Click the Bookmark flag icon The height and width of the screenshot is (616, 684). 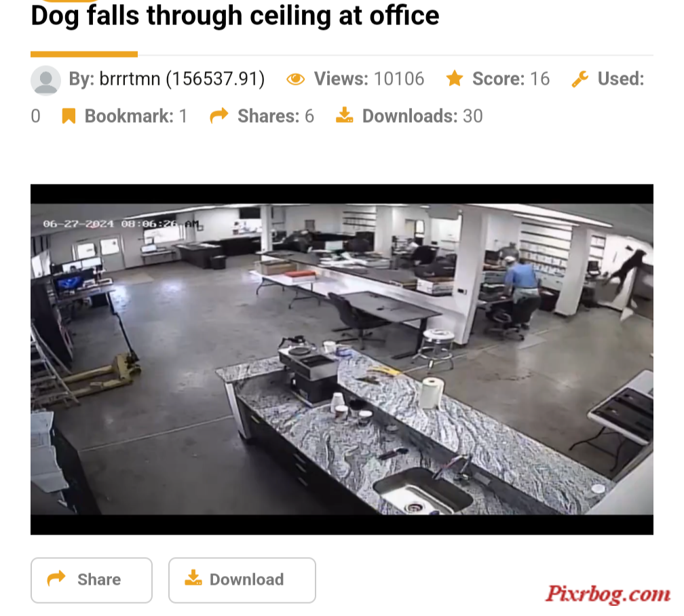point(69,116)
